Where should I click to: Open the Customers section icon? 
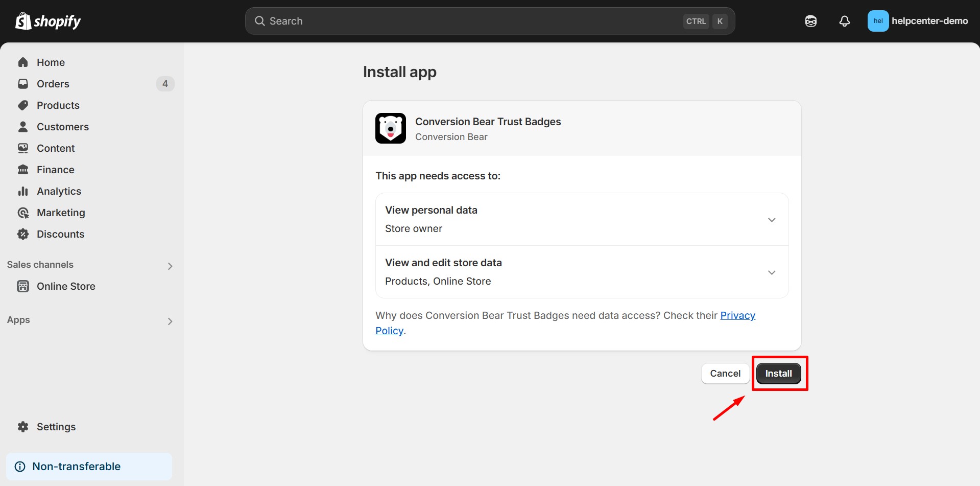(23, 126)
